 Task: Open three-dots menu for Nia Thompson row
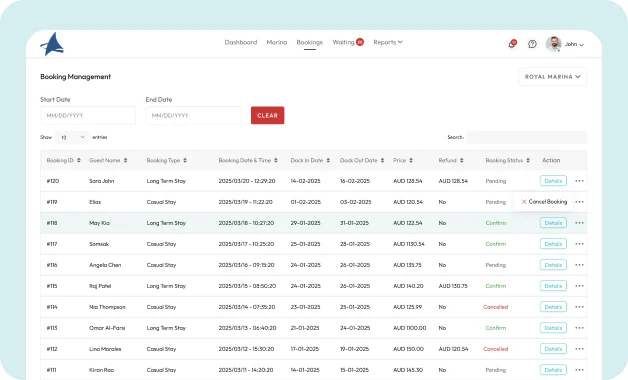tap(579, 307)
